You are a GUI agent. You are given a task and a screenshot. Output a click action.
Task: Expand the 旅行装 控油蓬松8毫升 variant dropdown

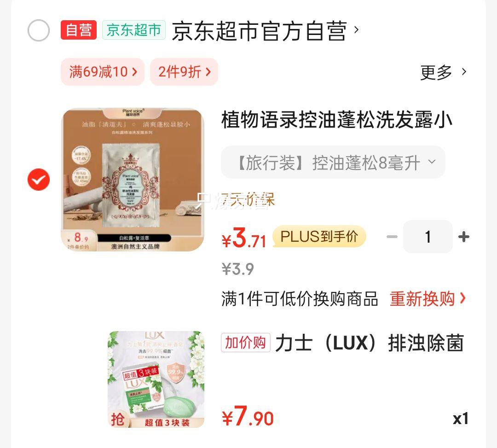click(x=333, y=163)
